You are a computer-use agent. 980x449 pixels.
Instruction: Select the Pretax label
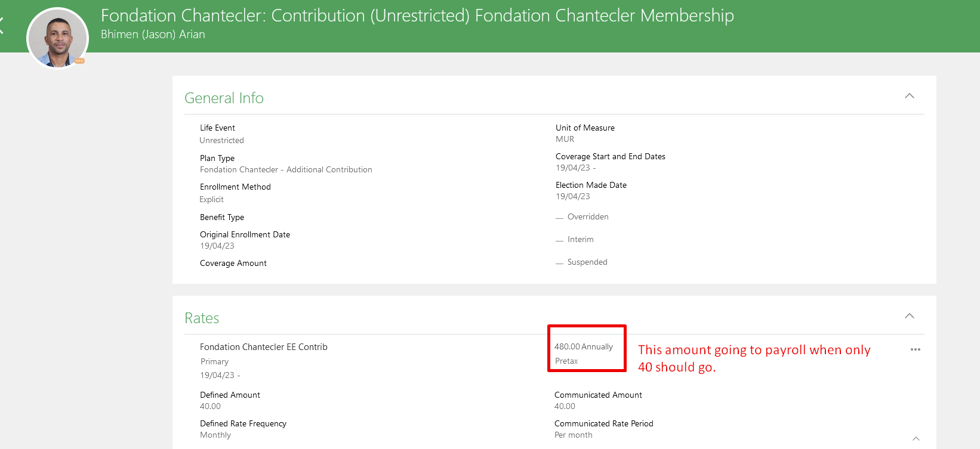point(566,361)
